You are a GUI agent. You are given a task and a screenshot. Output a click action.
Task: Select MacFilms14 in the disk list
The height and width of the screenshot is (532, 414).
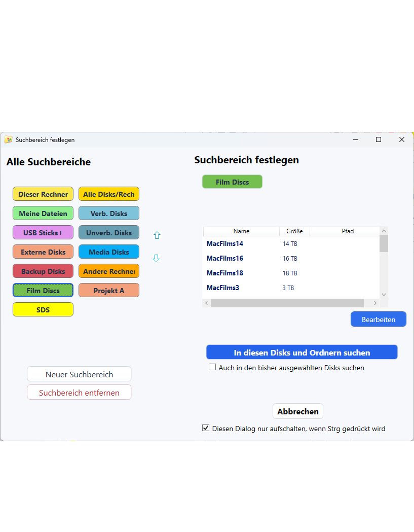tap(225, 243)
